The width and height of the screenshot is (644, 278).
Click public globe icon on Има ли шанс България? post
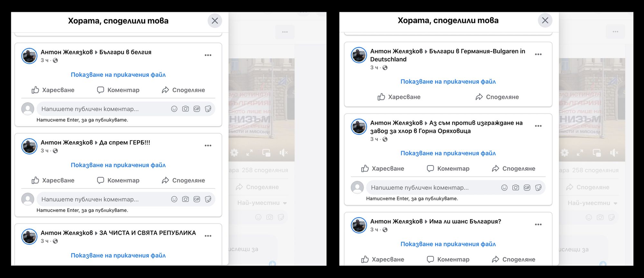pyautogui.click(x=385, y=230)
